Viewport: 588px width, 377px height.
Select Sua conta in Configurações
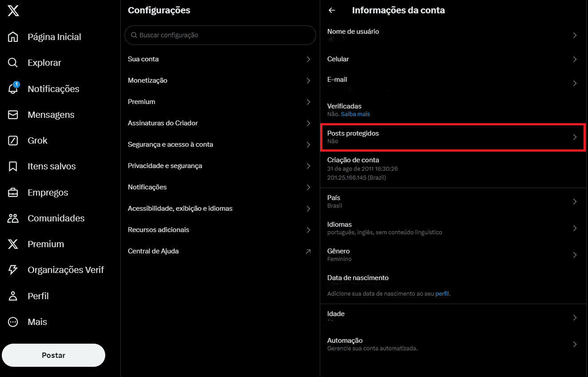coord(220,59)
